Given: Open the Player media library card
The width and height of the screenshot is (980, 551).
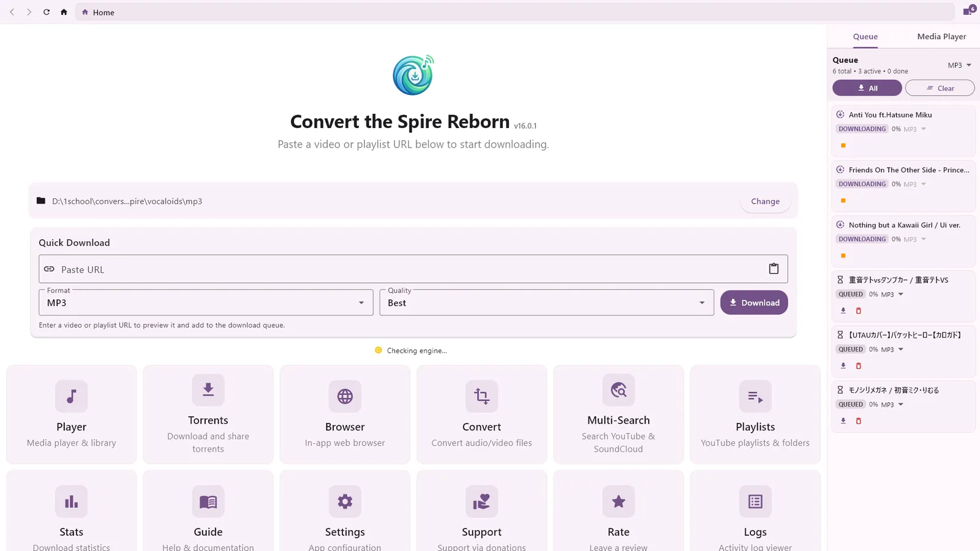Looking at the screenshot, I should (72, 414).
